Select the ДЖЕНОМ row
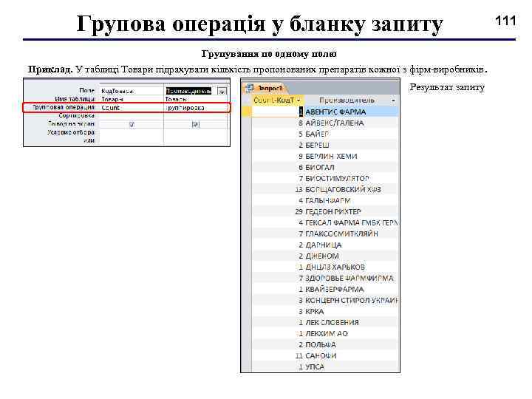The height and width of the screenshot is (399, 532). [x=325, y=256]
